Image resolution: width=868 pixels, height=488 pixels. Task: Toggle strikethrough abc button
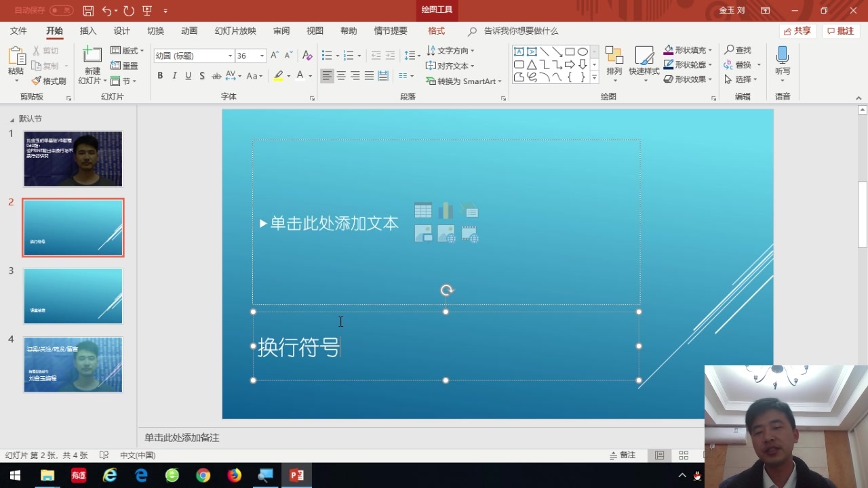click(x=216, y=76)
